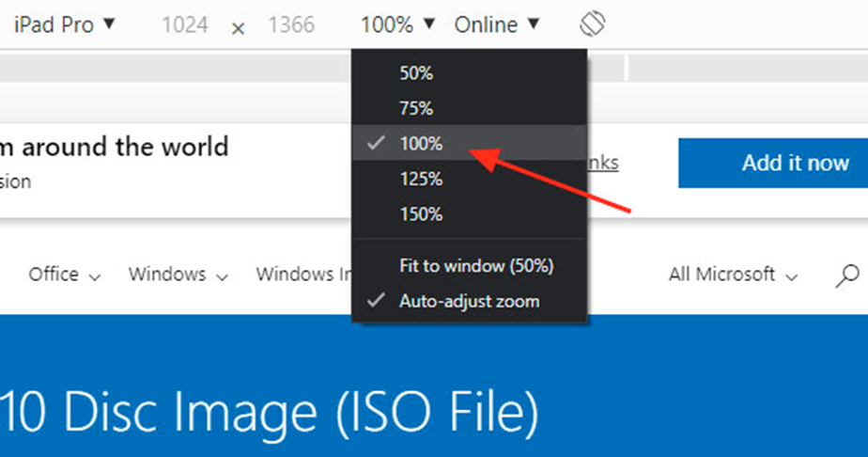The width and height of the screenshot is (868, 457).
Task: Set zoom to 150% in menu
Action: (420, 214)
